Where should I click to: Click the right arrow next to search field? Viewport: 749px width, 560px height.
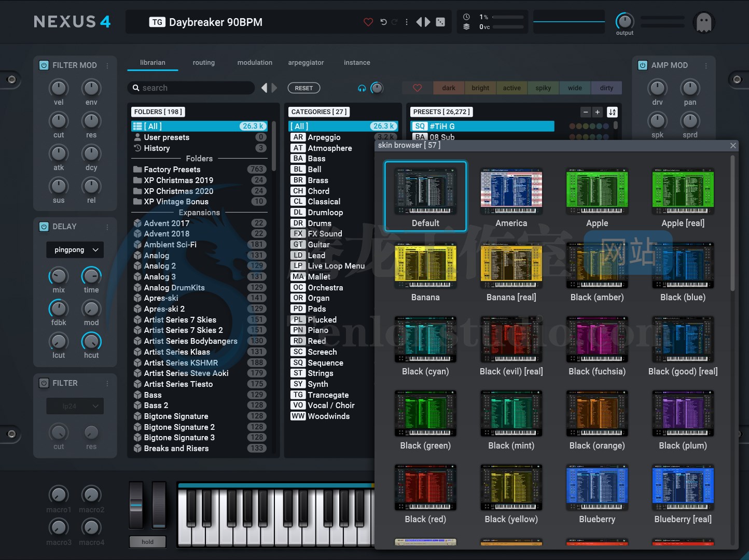point(274,88)
